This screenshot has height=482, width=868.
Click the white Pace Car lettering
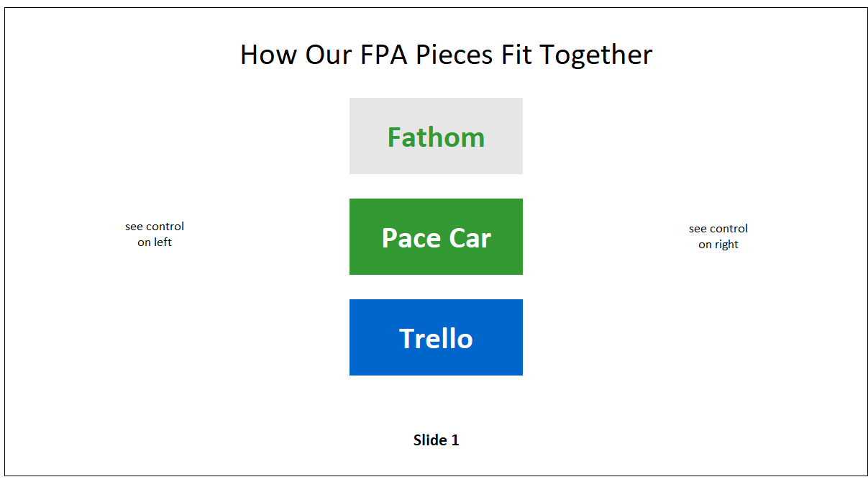click(x=436, y=237)
